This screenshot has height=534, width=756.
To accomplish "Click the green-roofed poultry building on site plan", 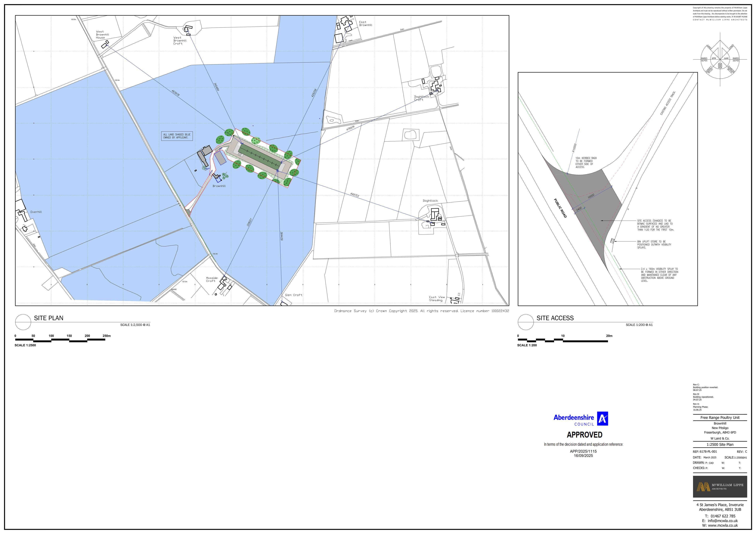I will point(260,157).
